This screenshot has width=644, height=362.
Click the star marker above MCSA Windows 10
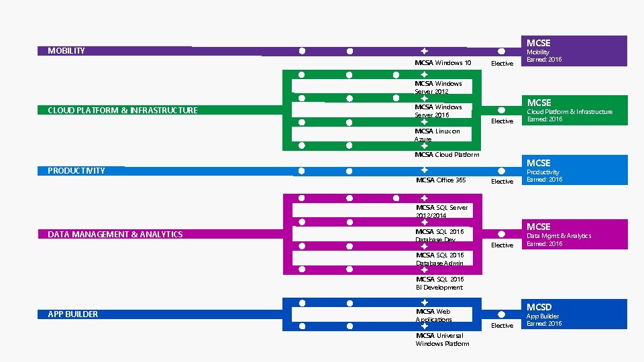[x=424, y=51]
